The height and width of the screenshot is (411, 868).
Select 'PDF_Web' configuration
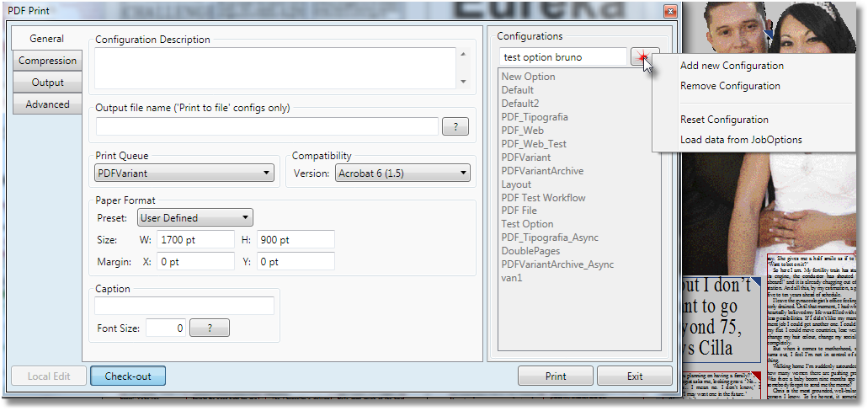523,131
